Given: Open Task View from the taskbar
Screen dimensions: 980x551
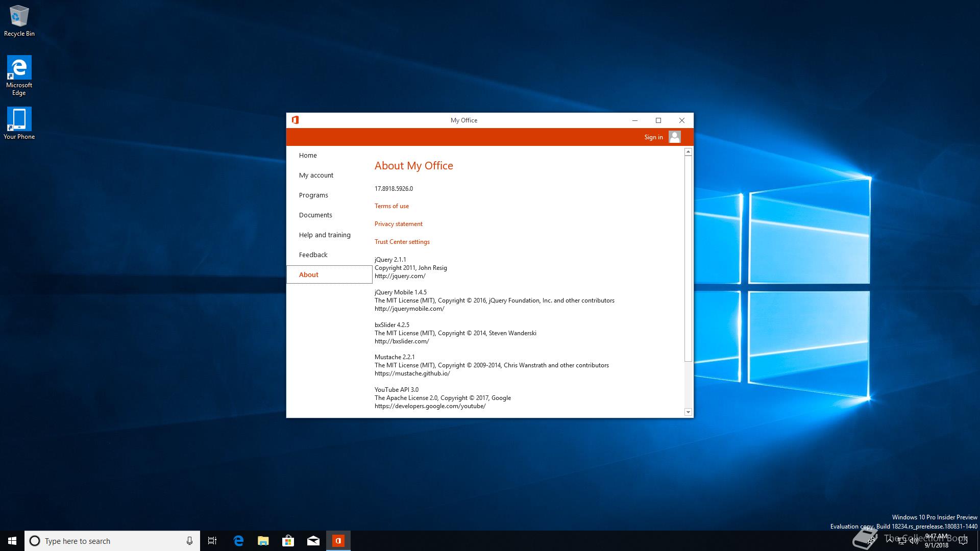Looking at the screenshot, I should coord(212,541).
